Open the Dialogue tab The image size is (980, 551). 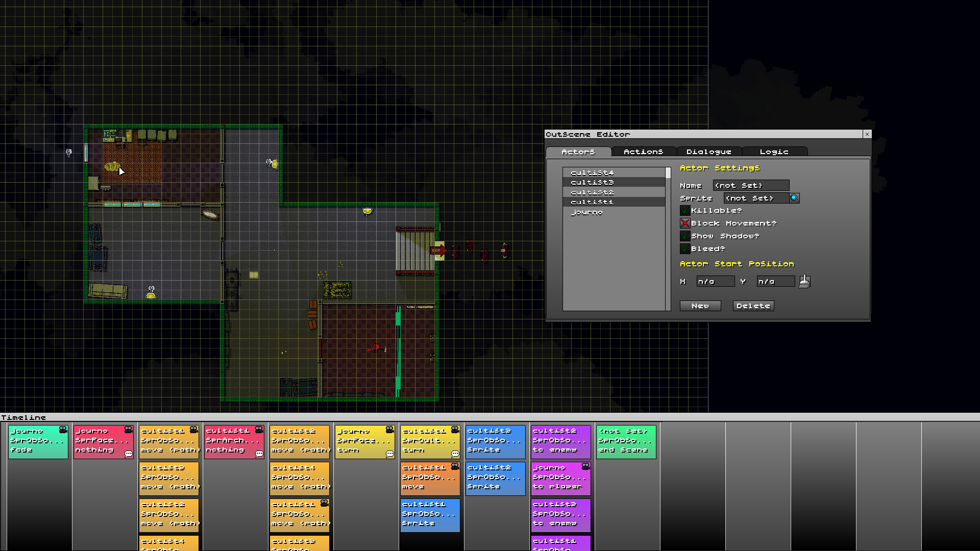[708, 152]
